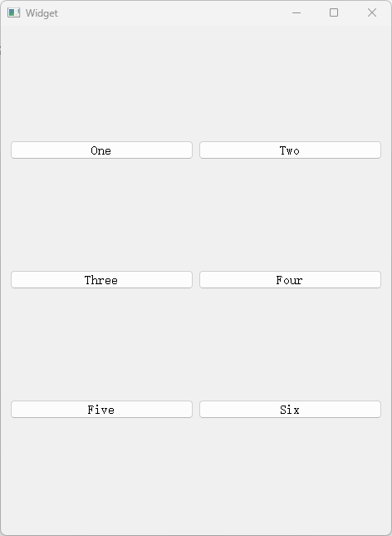Click the button labeled Two
The width and height of the screenshot is (392, 536).
(x=290, y=150)
